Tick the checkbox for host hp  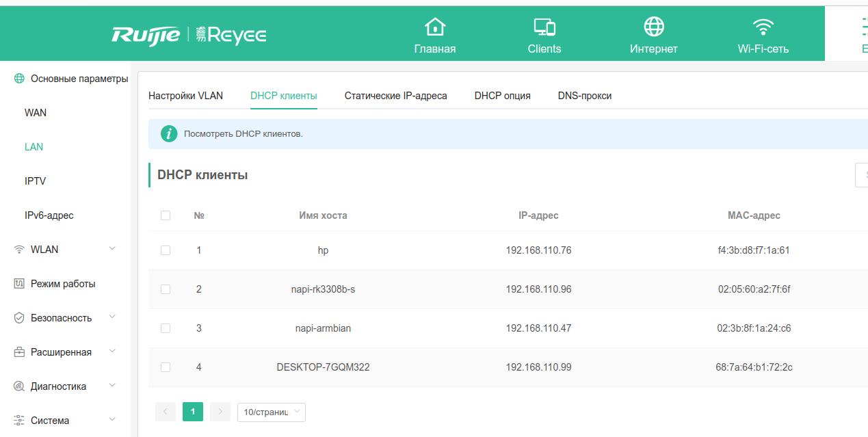166,250
